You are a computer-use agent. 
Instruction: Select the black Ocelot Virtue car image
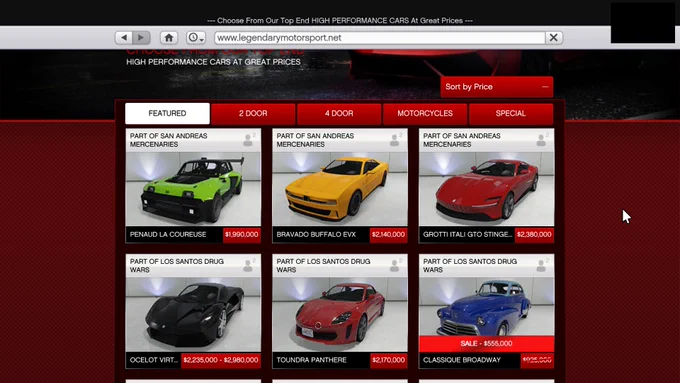pos(193,315)
